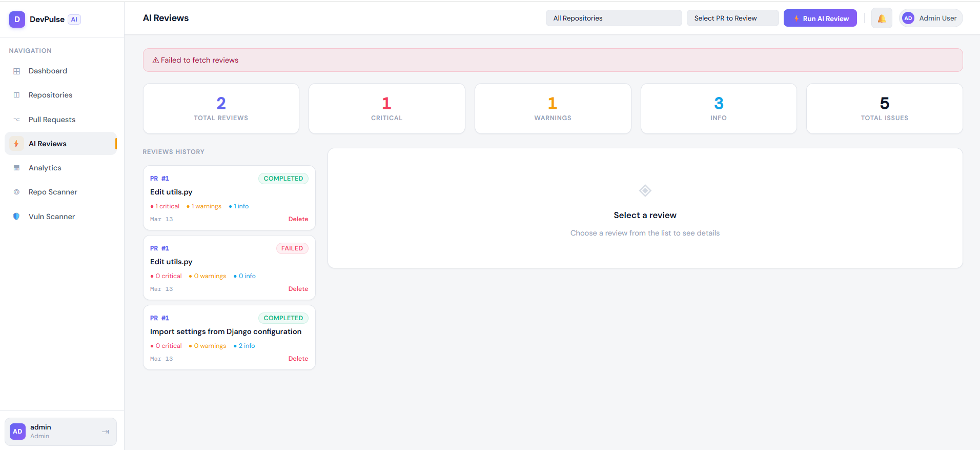Click the Reviews History heading

tap(174, 152)
